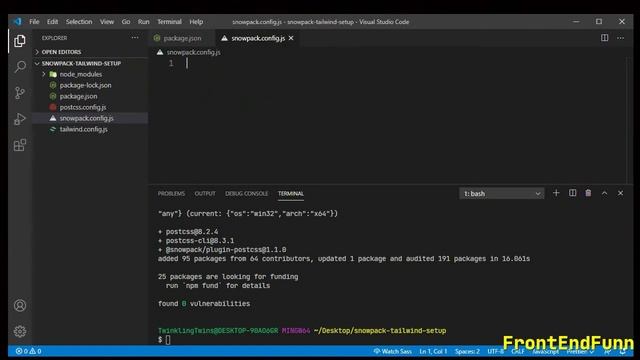Screen dimensions: 640x360
Task: Open the Run menu
Action: click(x=143, y=22)
